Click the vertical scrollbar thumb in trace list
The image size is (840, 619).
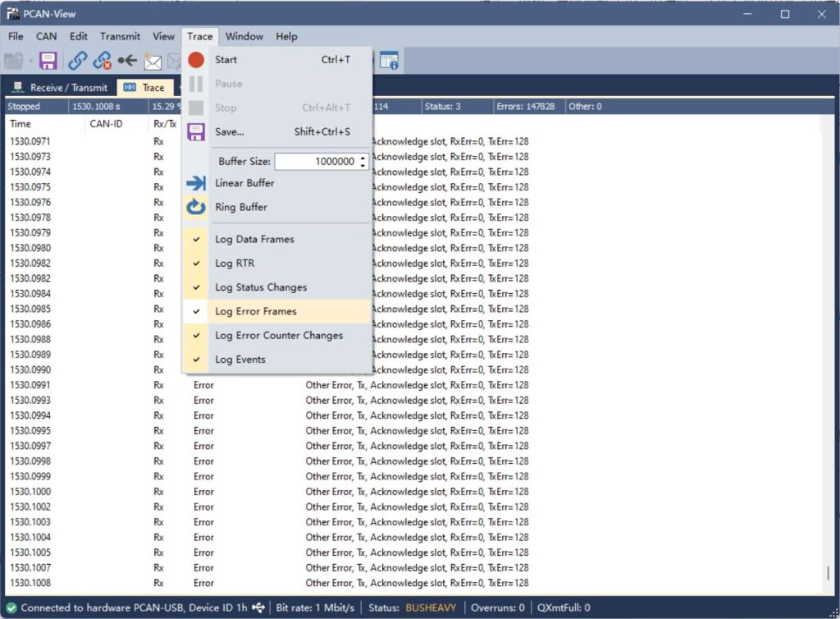coord(828,574)
